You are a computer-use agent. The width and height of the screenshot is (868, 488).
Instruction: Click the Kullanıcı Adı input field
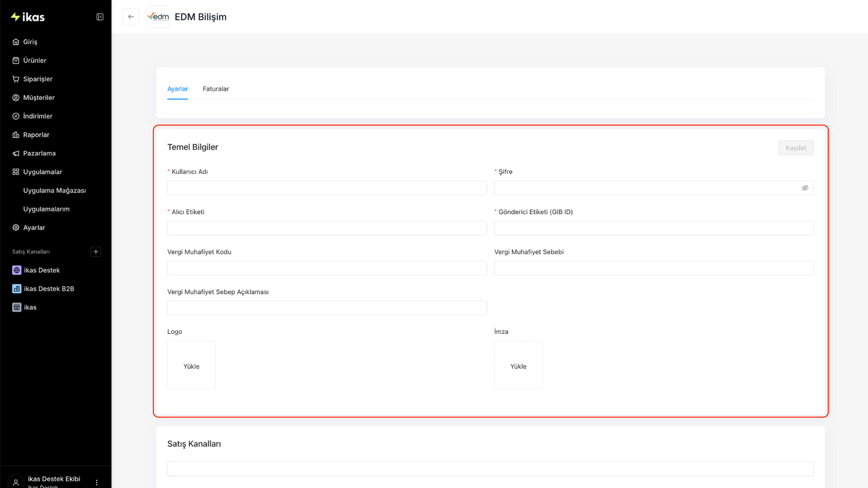pos(327,188)
